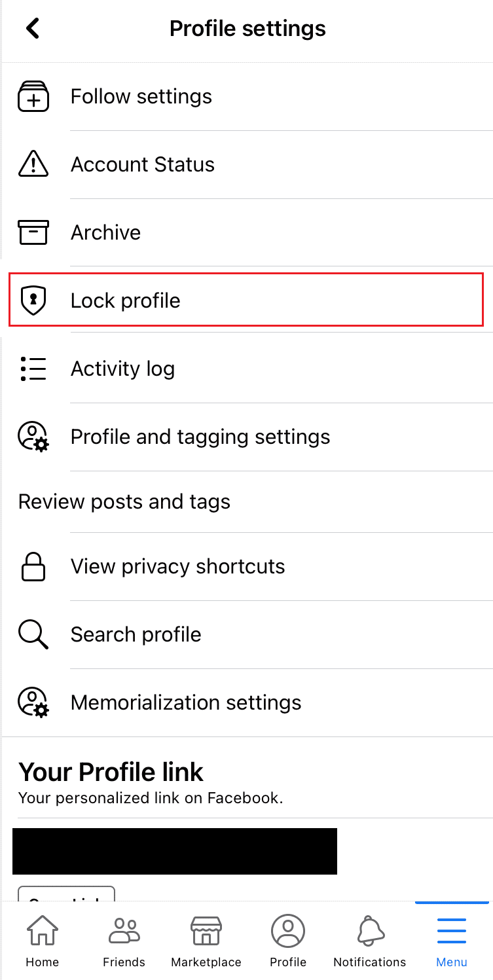
Task: Click the Account Status warning icon
Action: 33,164
